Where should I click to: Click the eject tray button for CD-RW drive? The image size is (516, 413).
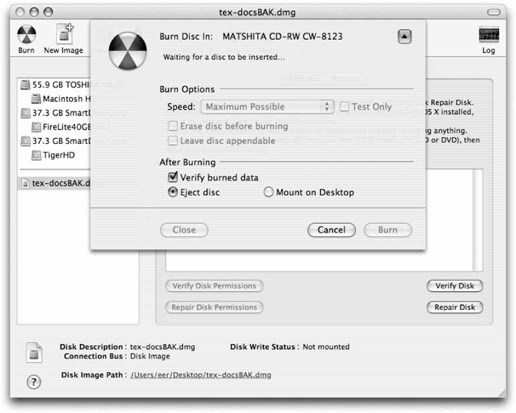tap(404, 36)
